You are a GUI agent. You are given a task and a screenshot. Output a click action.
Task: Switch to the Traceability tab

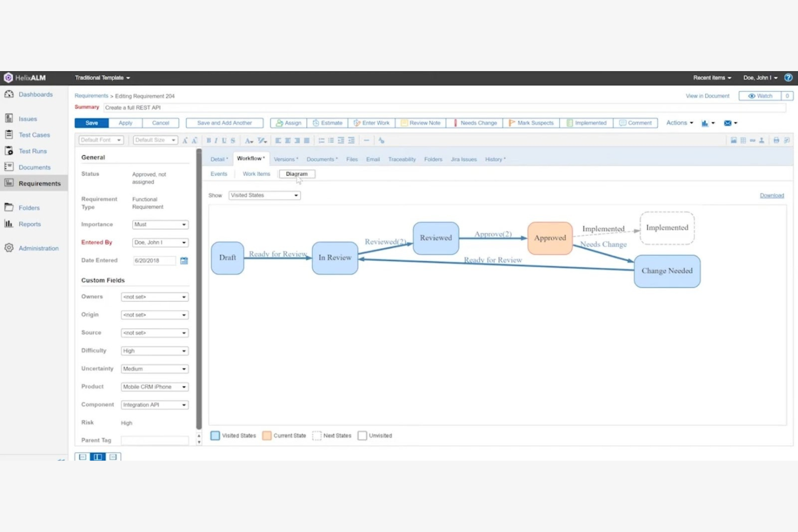point(402,159)
